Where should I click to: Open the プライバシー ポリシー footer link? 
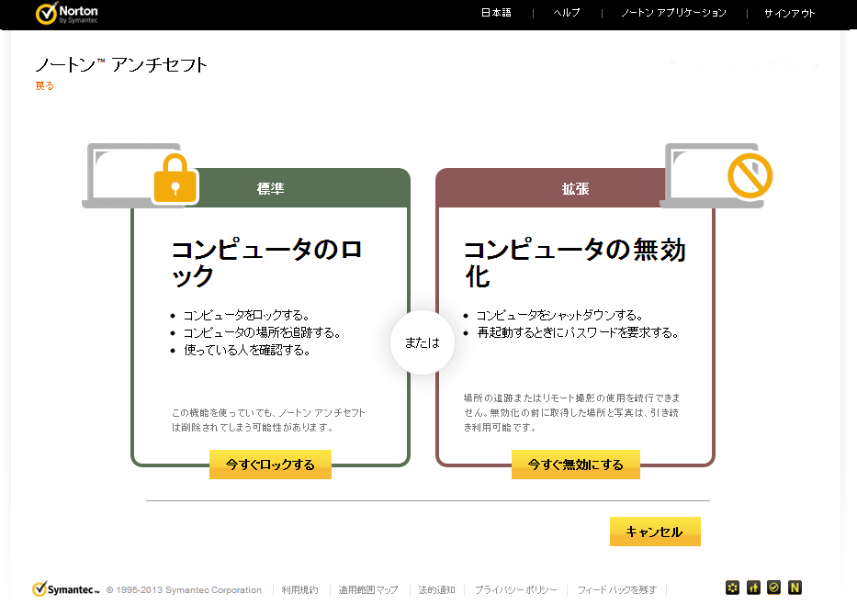click(516, 589)
